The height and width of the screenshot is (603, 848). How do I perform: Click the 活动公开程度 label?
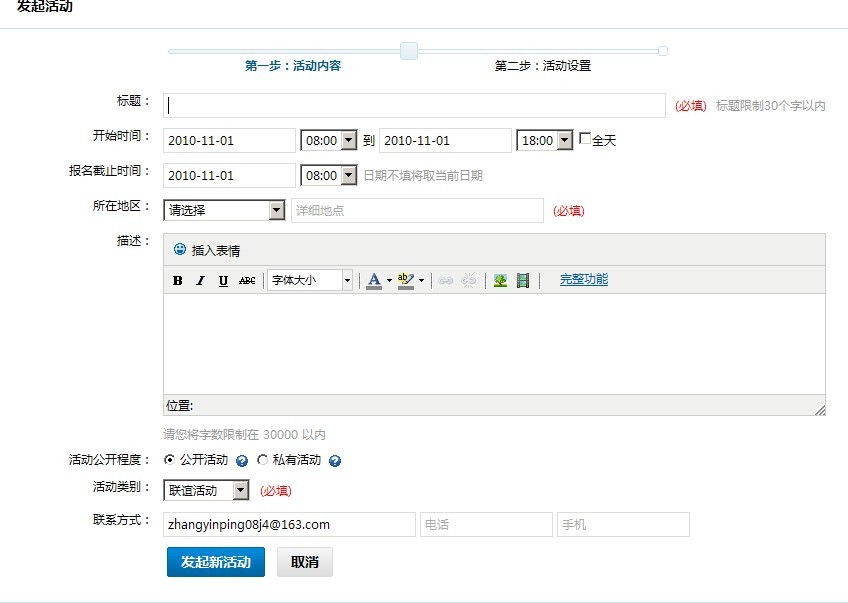[109, 460]
